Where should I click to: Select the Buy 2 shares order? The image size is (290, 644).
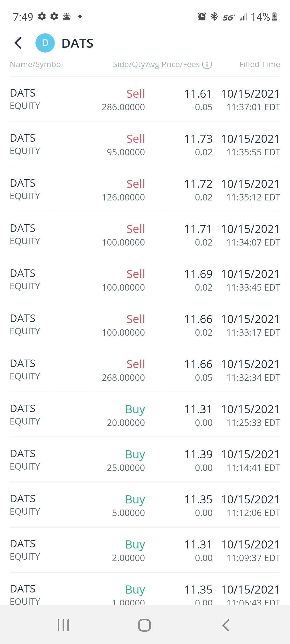(145, 550)
